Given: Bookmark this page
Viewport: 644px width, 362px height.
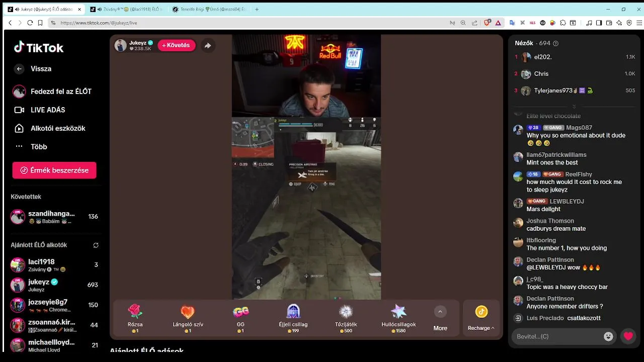Looking at the screenshot, I should tap(40, 23).
